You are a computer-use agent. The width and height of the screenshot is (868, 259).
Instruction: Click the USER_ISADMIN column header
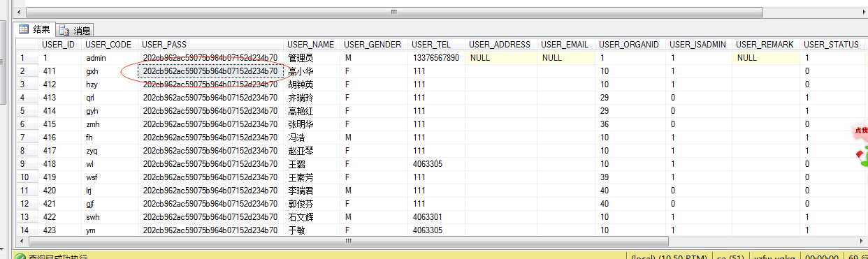click(699, 44)
